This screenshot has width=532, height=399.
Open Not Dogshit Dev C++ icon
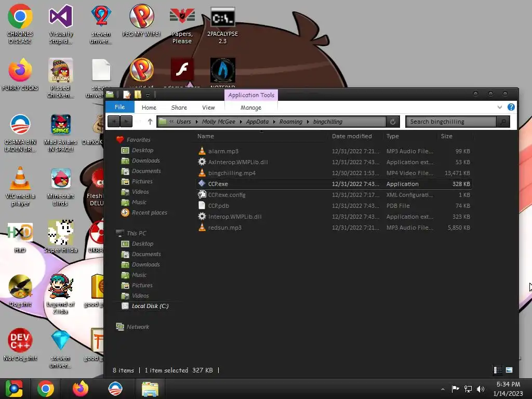pos(20,344)
